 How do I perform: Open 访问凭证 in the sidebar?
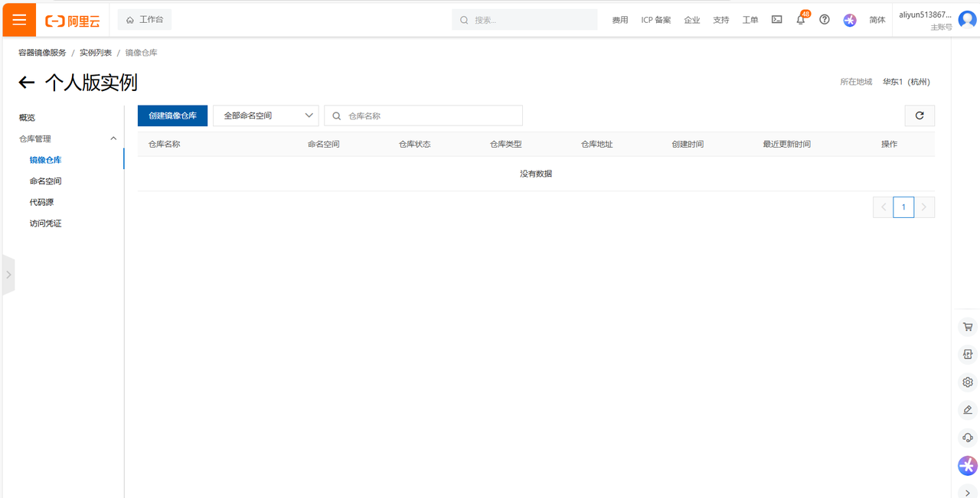click(x=46, y=223)
